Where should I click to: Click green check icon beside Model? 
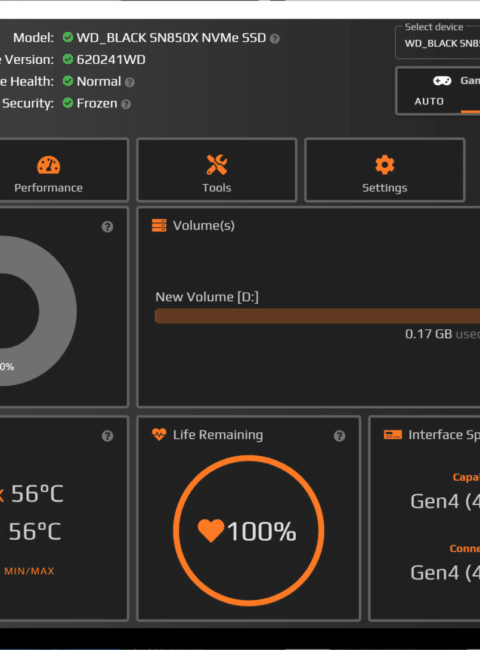pyautogui.click(x=68, y=37)
